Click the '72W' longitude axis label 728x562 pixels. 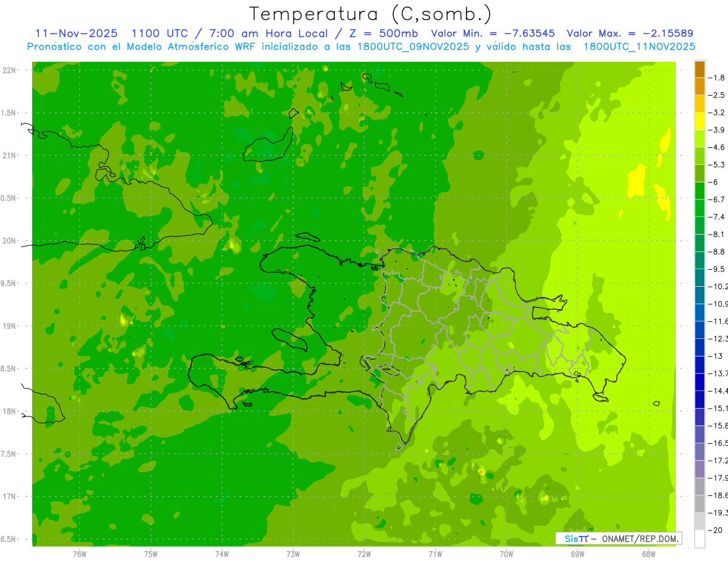[x=364, y=554]
